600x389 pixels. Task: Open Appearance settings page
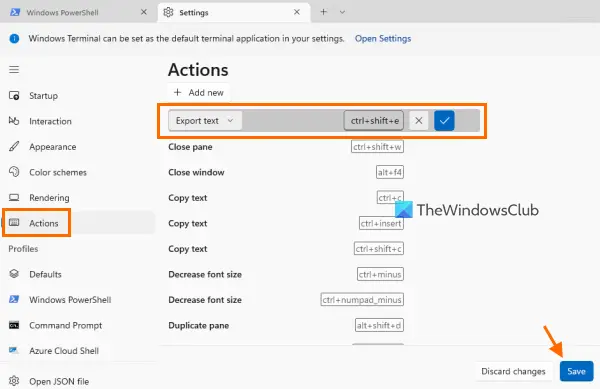click(78, 147)
